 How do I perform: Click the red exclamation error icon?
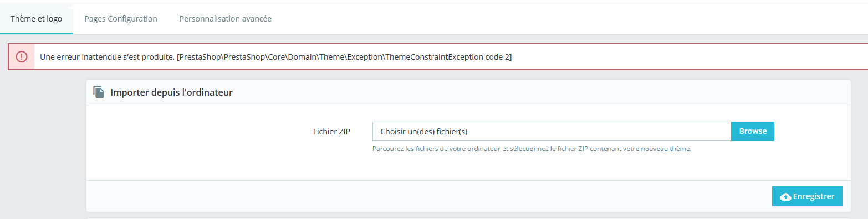click(22, 56)
